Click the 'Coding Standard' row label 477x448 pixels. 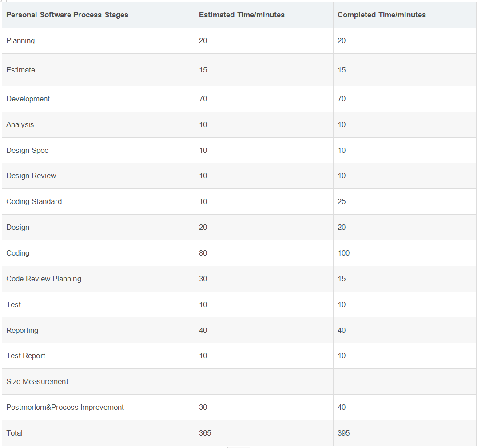click(x=34, y=202)
